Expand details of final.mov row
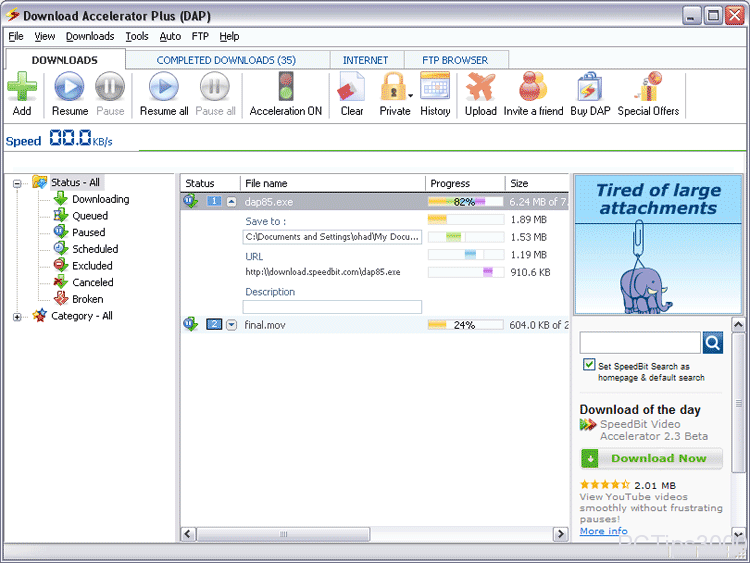 coord(232,325)
